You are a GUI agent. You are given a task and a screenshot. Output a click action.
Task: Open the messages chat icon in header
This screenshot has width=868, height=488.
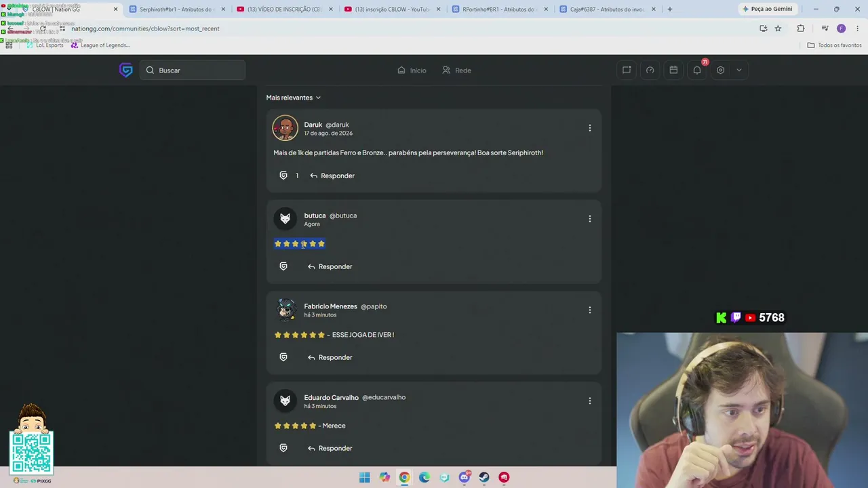(x=627, y=70)
